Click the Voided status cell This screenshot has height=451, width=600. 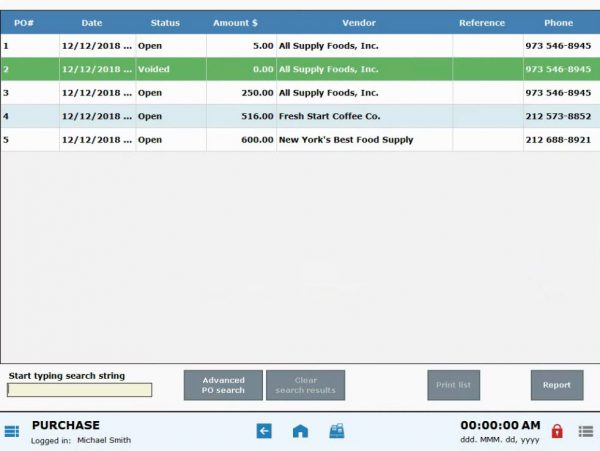point(171,69)
